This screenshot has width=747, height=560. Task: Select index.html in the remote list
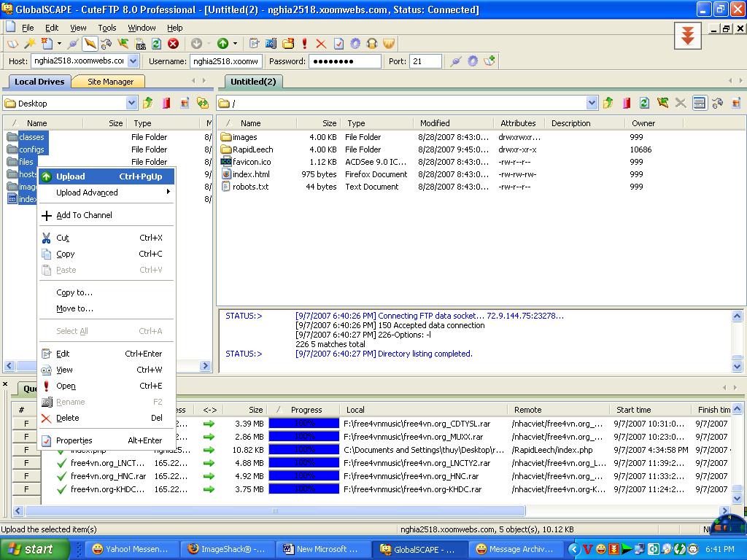point(251,174)
